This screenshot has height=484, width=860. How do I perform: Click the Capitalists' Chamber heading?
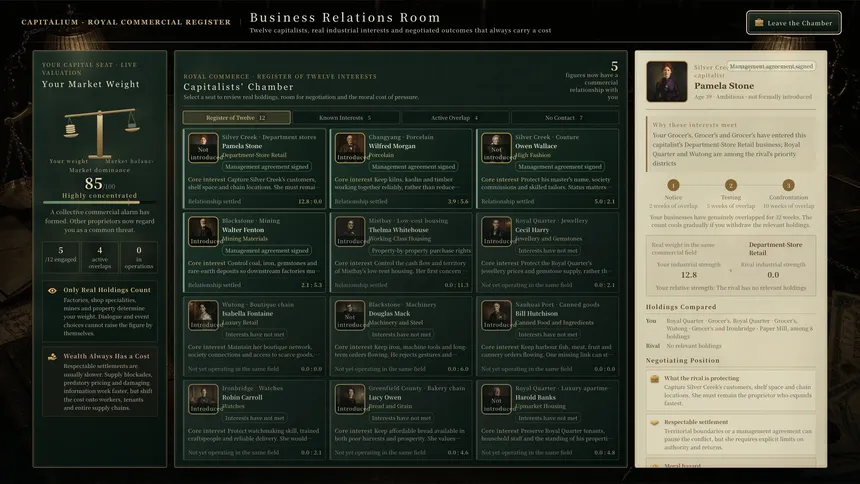[238, 87]
